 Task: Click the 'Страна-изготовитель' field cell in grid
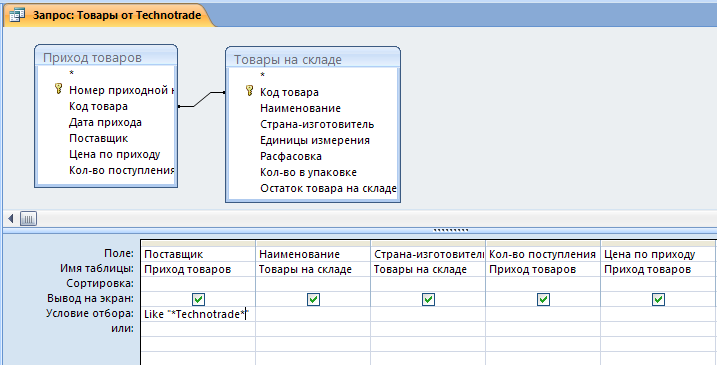pos(428,254)
